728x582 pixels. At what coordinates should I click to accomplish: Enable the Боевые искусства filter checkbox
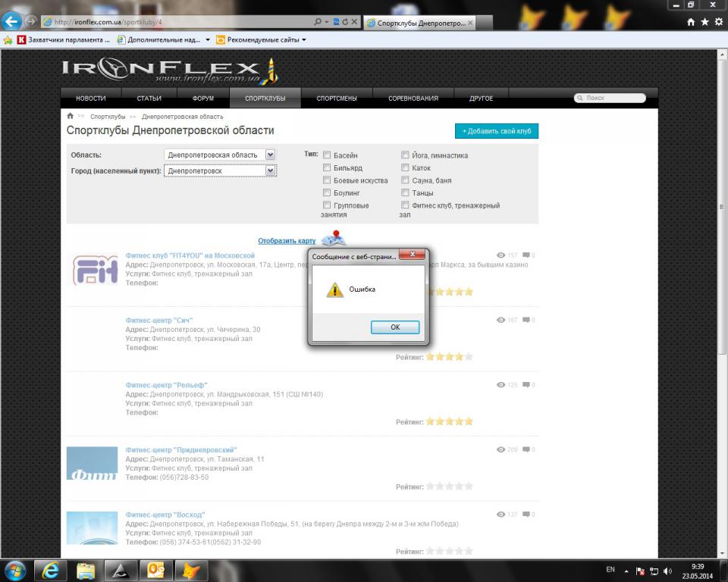(x=327, y=180)
